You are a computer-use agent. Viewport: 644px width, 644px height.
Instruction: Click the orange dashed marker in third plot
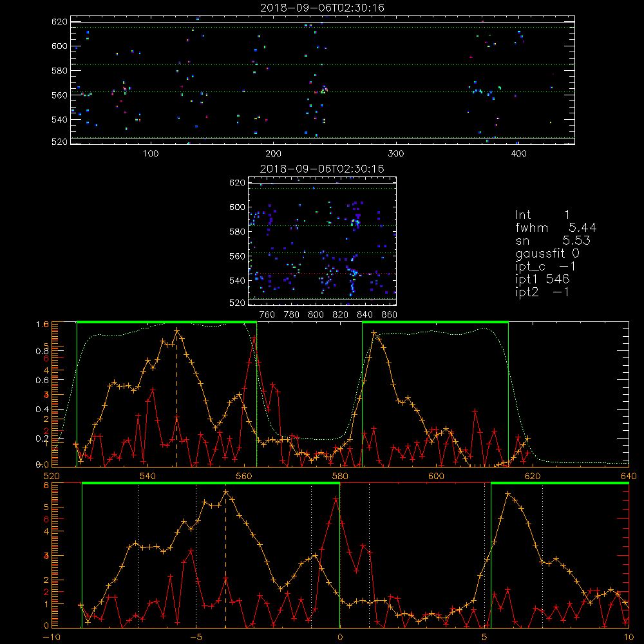(x=177, y=399)
